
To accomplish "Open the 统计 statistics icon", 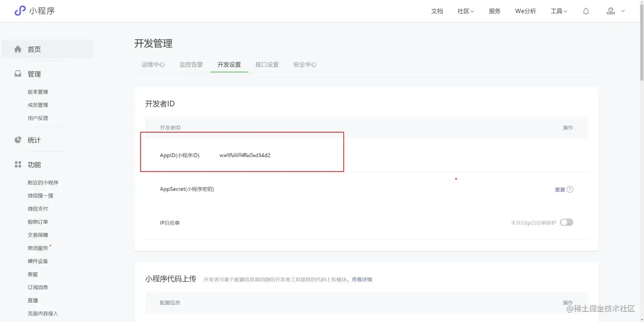I will point(17,139).
